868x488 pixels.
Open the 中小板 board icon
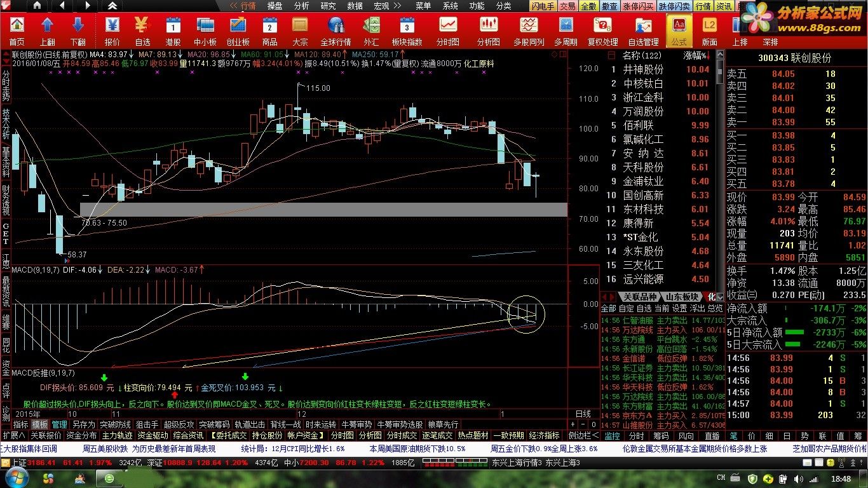205,30
